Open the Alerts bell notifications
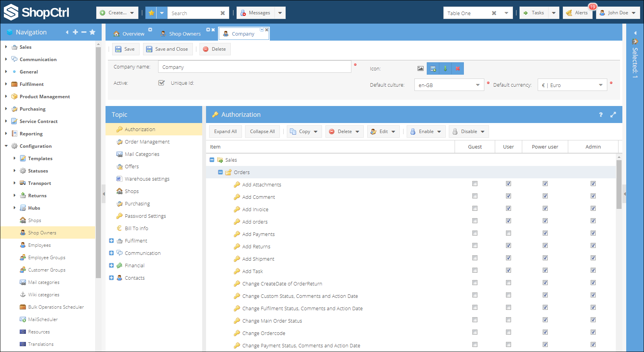This screenshot has width=644, height=352. click(x=577, y=13)
